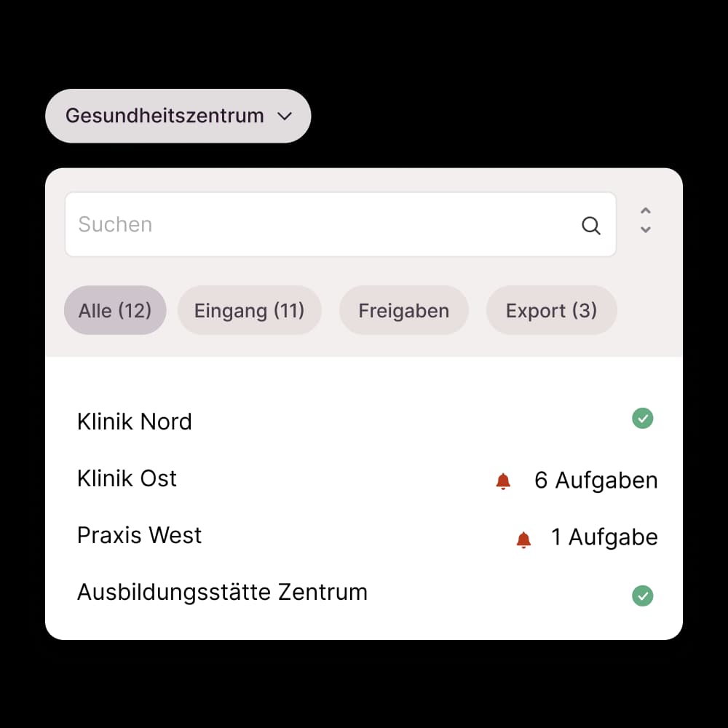Focus the Suchen search field

click(320, 224)
